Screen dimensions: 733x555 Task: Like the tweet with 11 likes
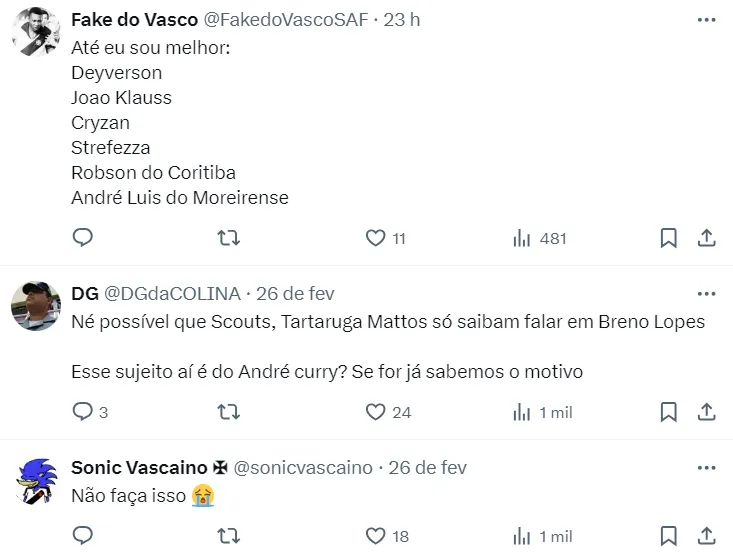click(x=376, y=238)
